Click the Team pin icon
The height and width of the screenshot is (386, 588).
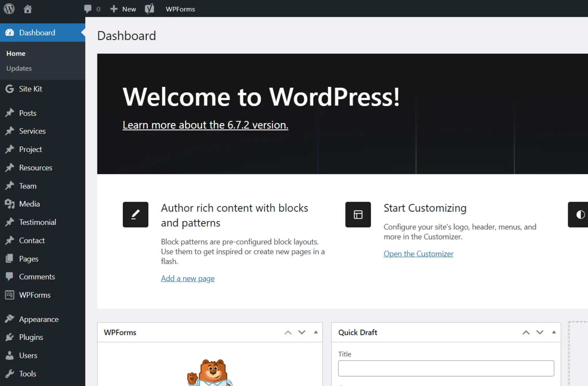9,186
